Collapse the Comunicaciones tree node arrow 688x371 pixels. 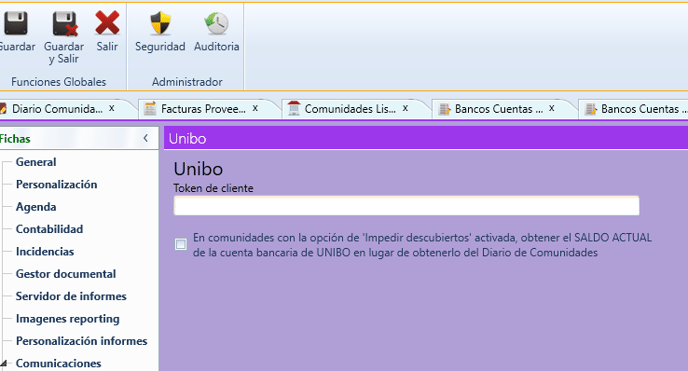coord(4,364)
